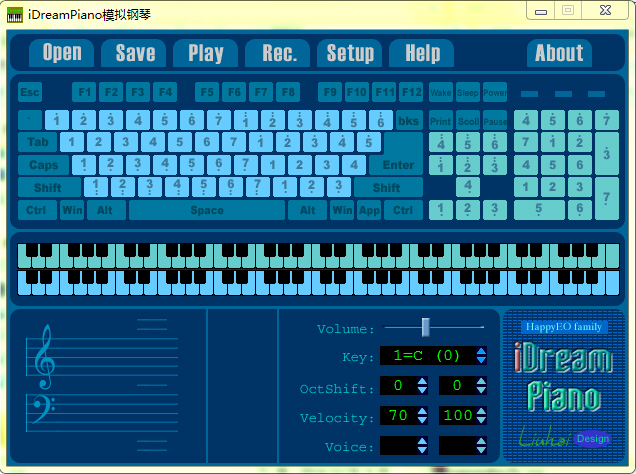
Task: Click the right Shift virtual key
Action: [388, 187]
